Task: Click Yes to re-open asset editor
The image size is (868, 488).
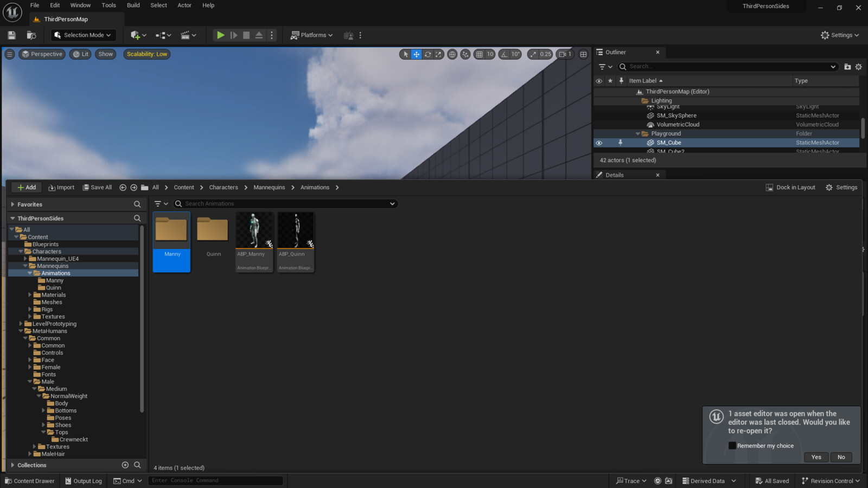Action: [816, 457]
